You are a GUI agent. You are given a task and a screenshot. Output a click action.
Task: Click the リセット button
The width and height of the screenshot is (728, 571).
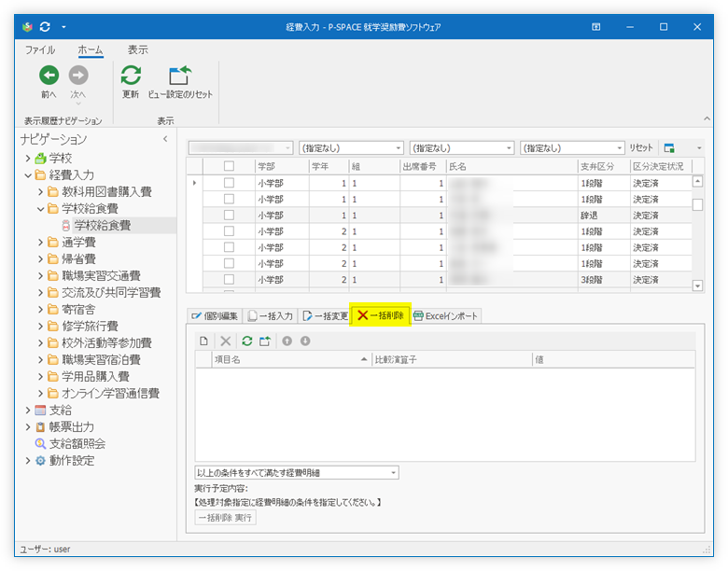pyautogui.click(x=641, y=148)
